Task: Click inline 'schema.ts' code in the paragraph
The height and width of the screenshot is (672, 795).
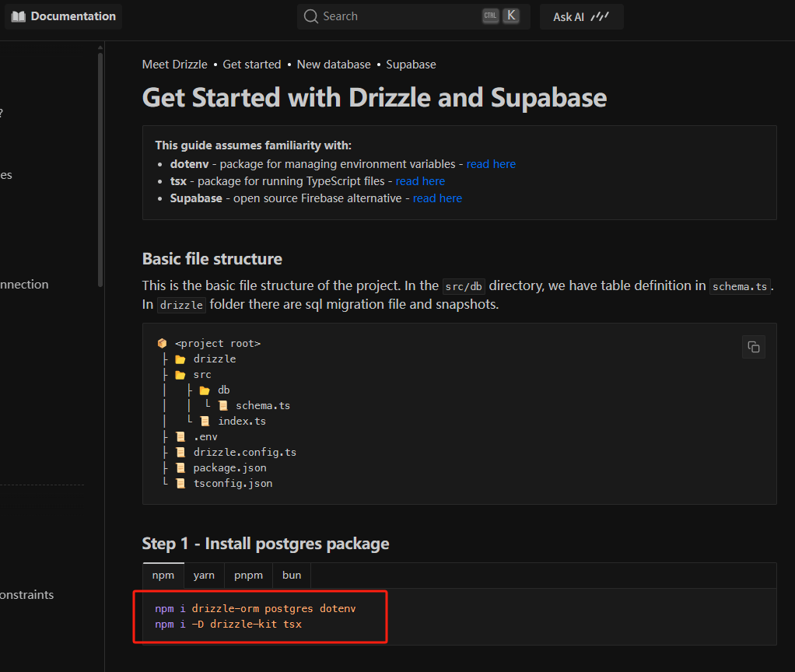Action: pos(740,286)
